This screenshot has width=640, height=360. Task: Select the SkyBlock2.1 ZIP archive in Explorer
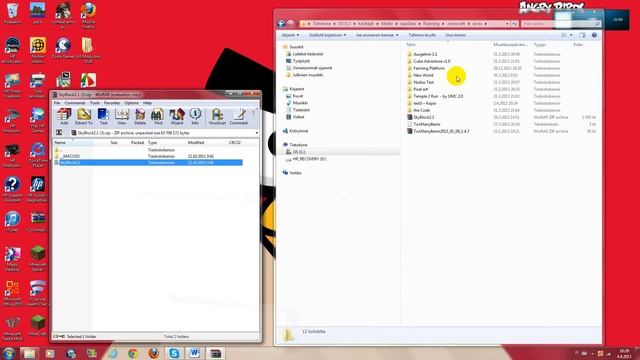(x=424, y=117)
